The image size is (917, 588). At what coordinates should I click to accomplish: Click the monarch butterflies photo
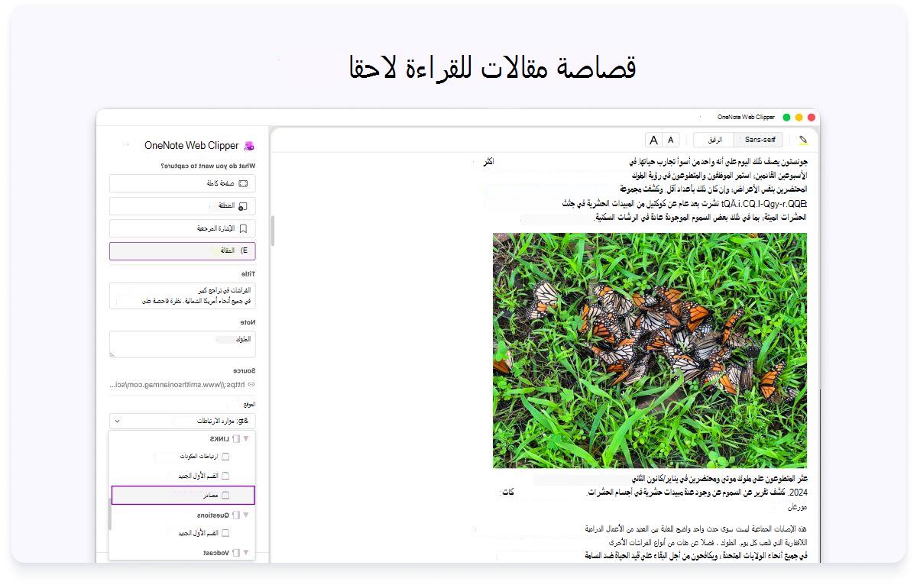pyautogui.click(x=650, y=351)
